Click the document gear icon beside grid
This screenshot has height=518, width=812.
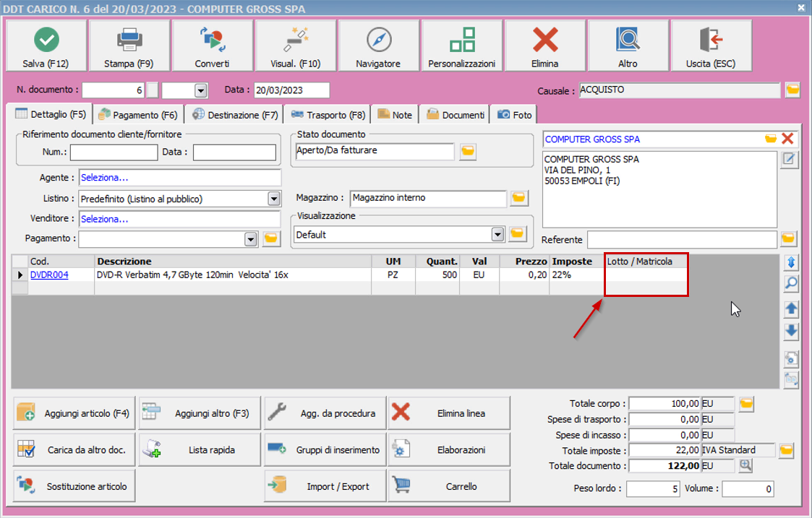coord(791,358)
